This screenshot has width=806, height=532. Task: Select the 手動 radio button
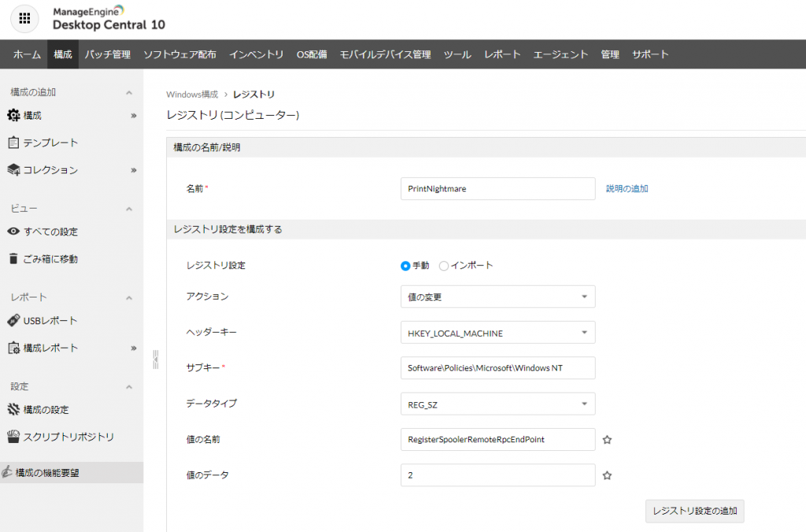click(405, 266)
